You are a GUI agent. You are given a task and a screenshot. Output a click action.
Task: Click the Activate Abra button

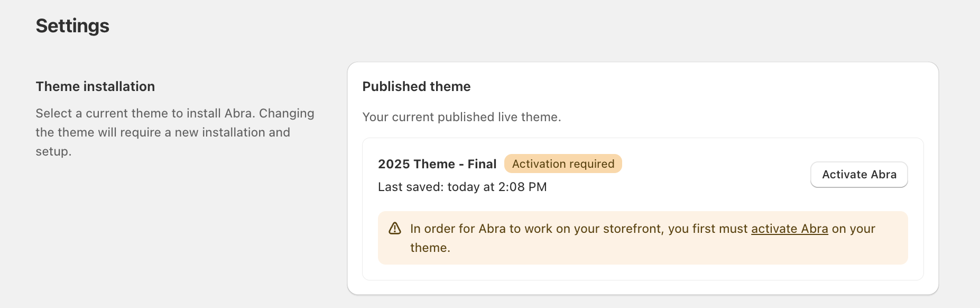coord(858,174)
